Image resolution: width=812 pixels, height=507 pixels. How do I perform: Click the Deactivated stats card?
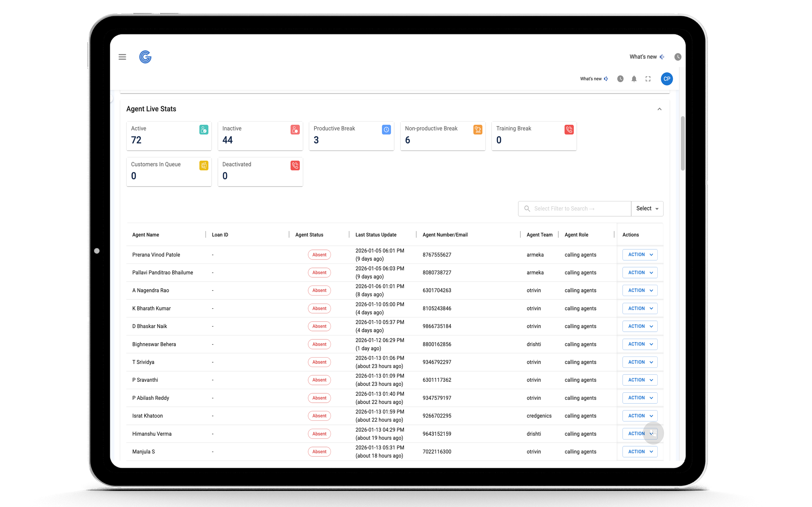(260, 172)
